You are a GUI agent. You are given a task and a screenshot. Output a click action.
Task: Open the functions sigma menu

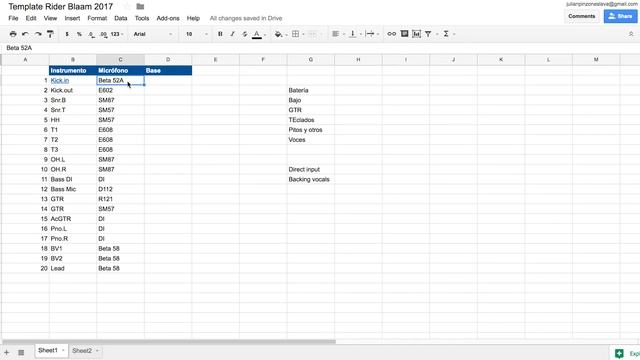[448, 34]
